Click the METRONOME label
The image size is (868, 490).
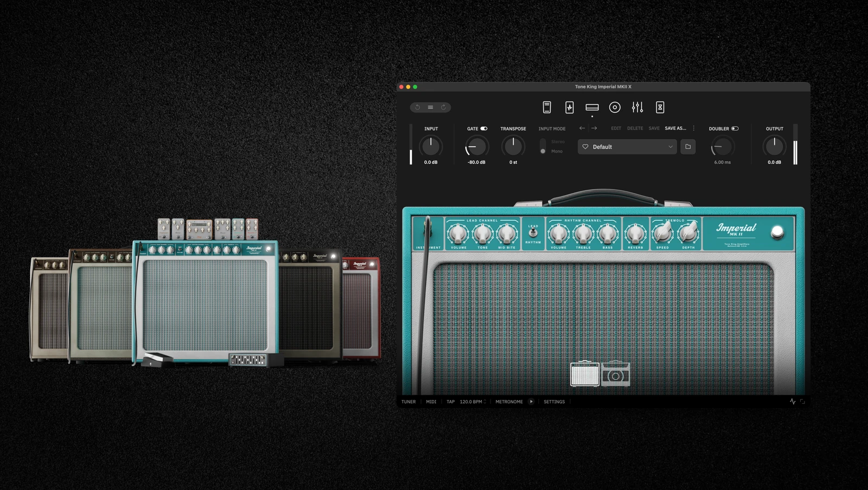(x=509, y=402)
